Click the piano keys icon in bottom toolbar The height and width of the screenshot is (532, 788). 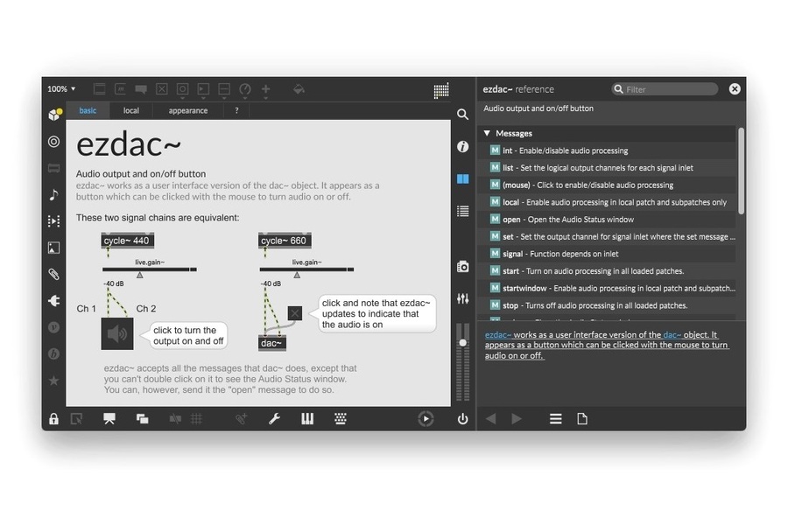pos(307,418)
